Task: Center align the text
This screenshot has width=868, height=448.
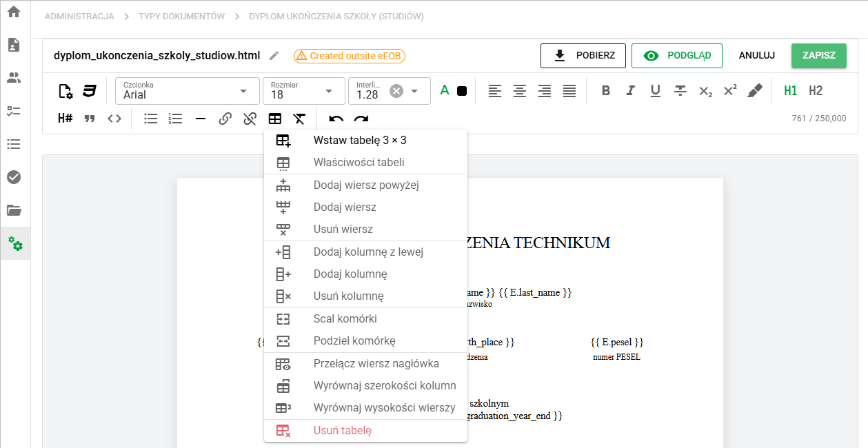Action: tap(520, 91)
